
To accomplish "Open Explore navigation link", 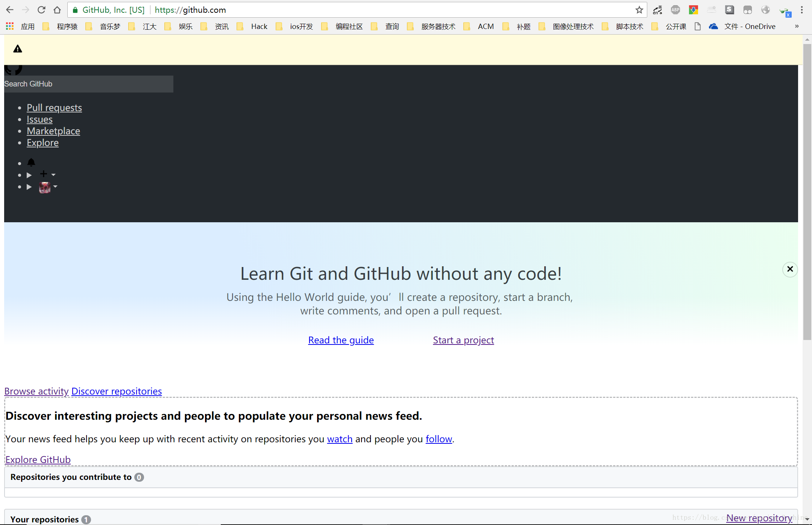I will point(42,143).
